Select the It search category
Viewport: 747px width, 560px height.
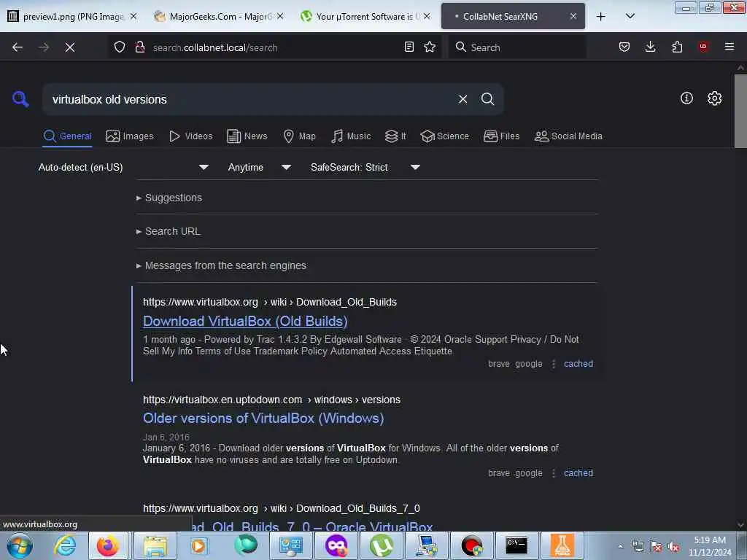[x=395, y=136]
